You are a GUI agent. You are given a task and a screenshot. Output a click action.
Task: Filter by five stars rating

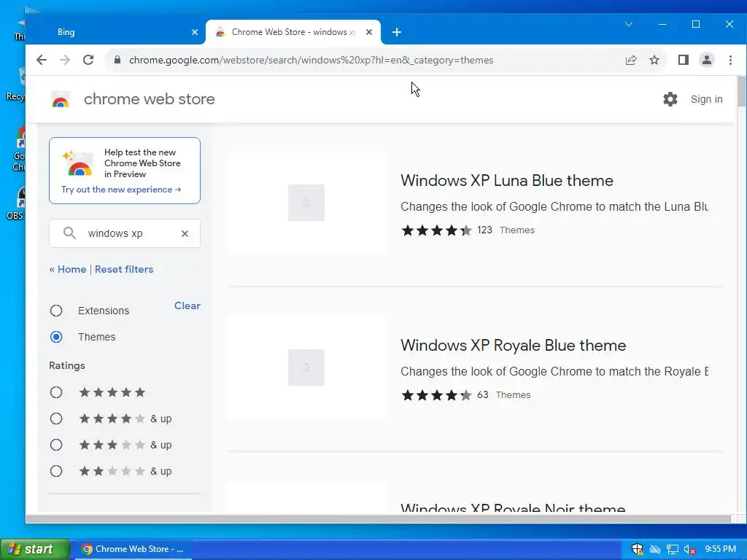point(56,392)
